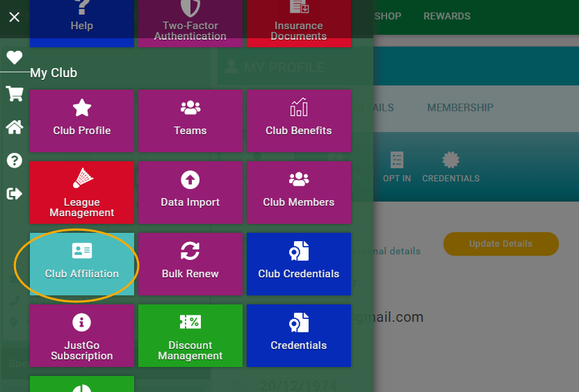Open favorites heart icon in sidebar
The width and height of the screenshot is (579, 392).
click(14, 58)
